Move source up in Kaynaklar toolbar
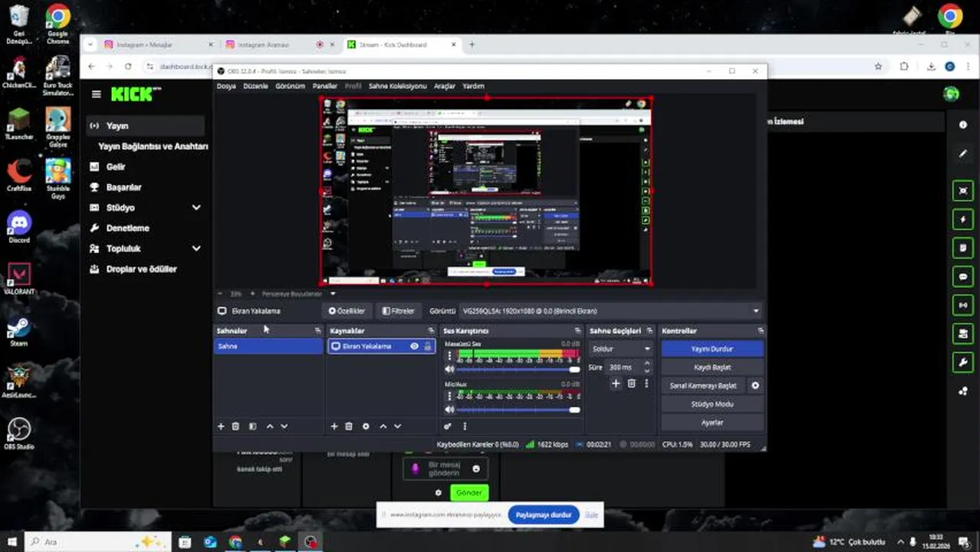The width and height of the screenshot is (980, 552). pos(383,426)
